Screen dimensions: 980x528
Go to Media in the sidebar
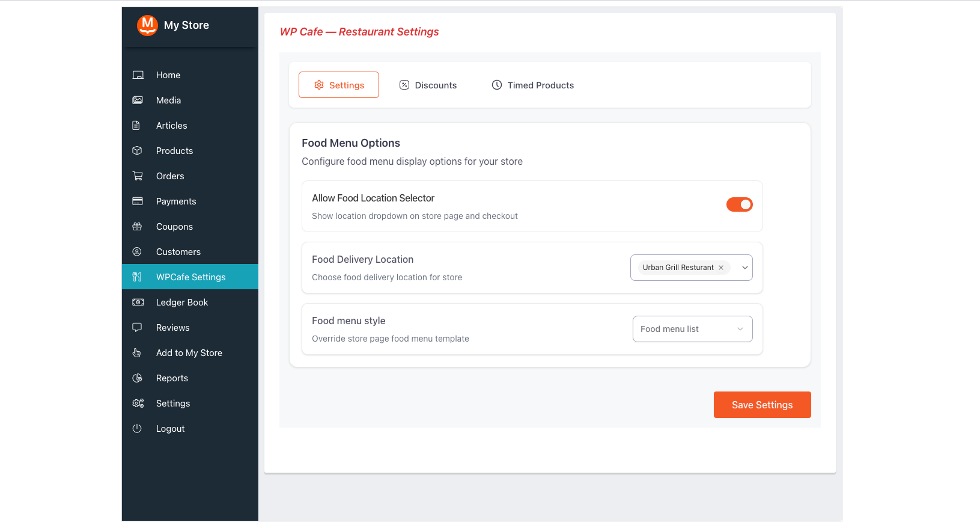(190, 100)
